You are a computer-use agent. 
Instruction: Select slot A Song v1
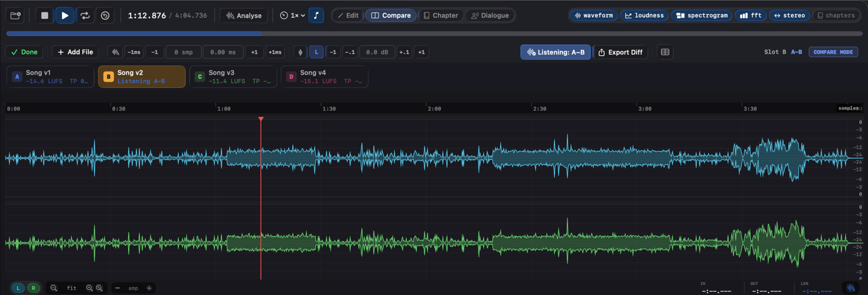(x=50, y=77)
